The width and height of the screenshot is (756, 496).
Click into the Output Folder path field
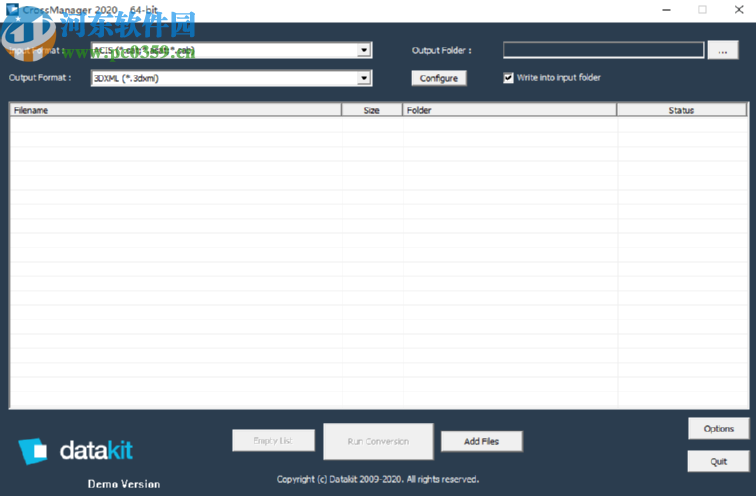(603, 50)
